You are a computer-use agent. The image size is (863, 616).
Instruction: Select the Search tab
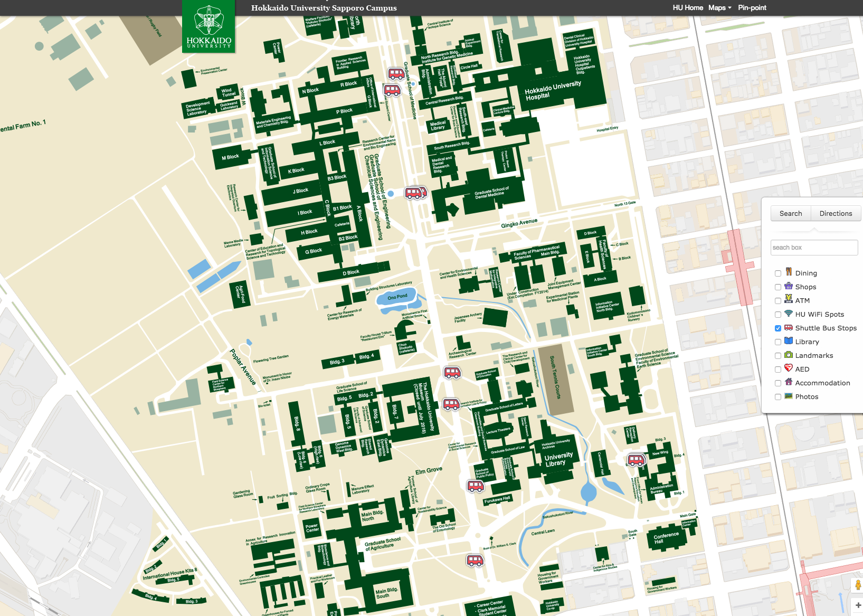790,214
